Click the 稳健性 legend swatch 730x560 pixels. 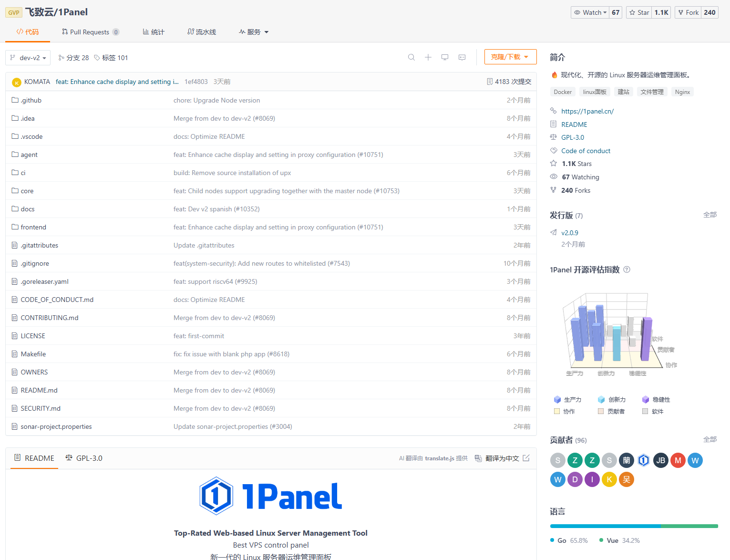pos(646,399)
